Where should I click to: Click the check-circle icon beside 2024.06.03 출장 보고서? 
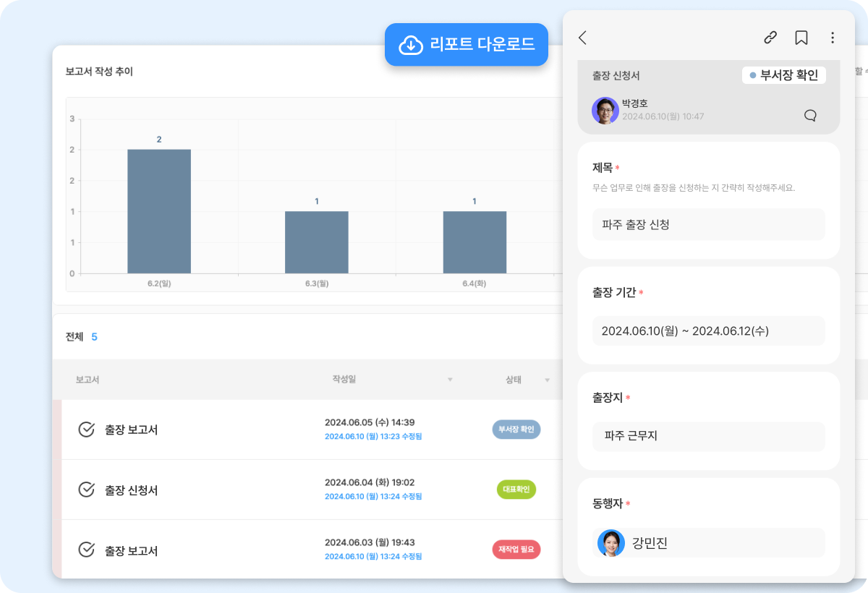(85, 550)
